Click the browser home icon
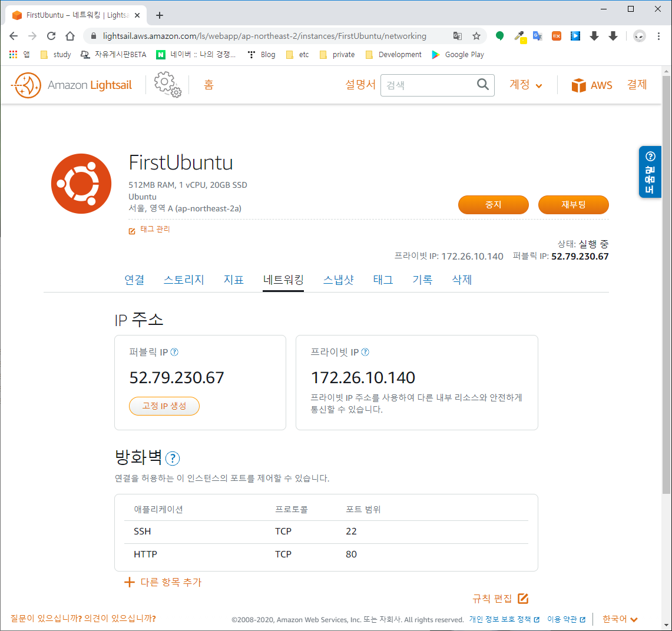This screenshot has height=631, width=672. 70,36
